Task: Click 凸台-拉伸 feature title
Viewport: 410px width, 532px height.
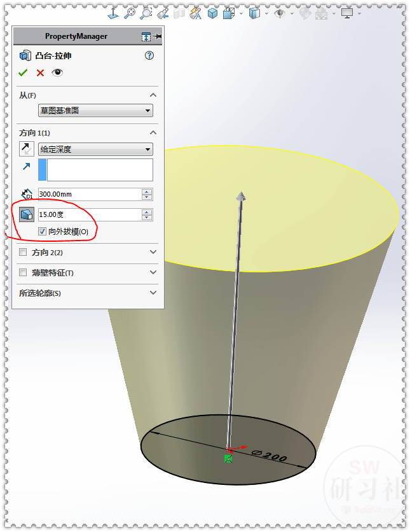Action: [53, 55]
